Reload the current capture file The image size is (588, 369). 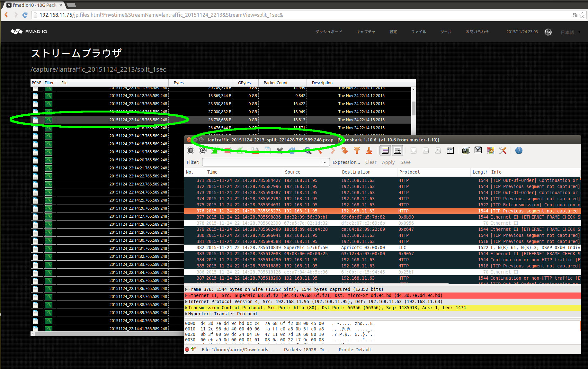[292, 150]
